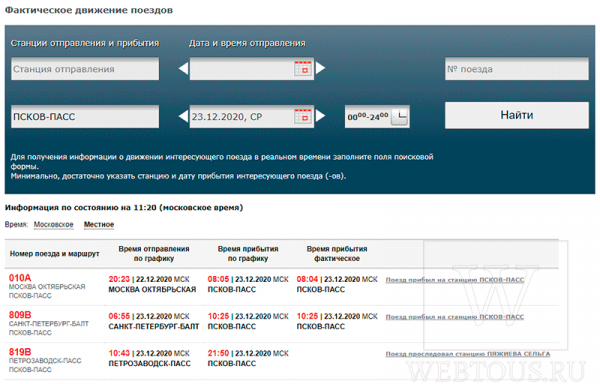This screenshot has width=600, height=384.
Task: Open calendar icon next to 23.12.2020 date
Action: pos(303,116)
